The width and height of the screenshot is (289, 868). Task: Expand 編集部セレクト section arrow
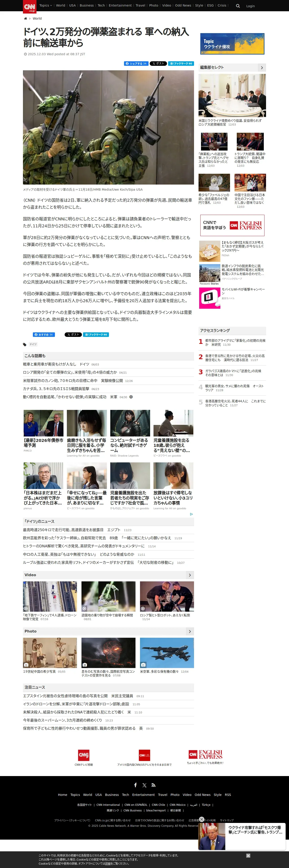pyautogui.click(x=262, y=68)
